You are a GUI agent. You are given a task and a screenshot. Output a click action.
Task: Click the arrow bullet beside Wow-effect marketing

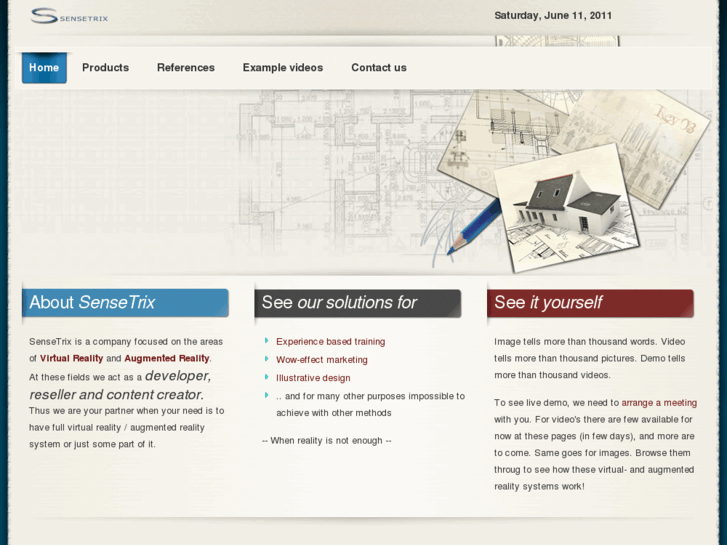point(267,359)
